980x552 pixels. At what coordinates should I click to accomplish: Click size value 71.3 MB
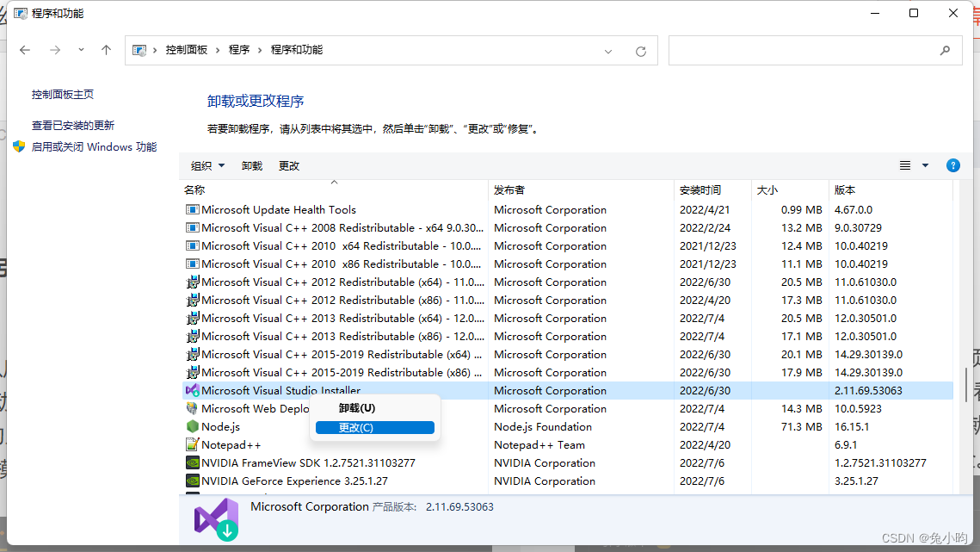(x=801, y=427)
